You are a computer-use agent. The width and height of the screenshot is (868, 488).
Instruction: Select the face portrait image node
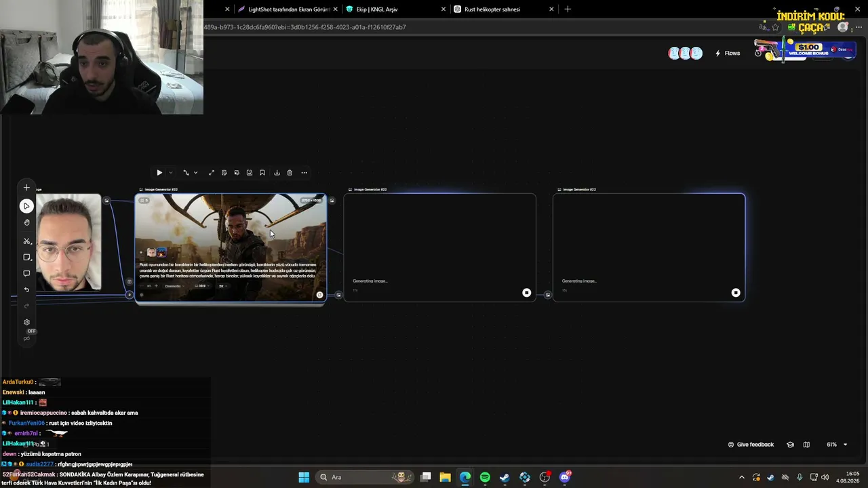click(68, 242)
